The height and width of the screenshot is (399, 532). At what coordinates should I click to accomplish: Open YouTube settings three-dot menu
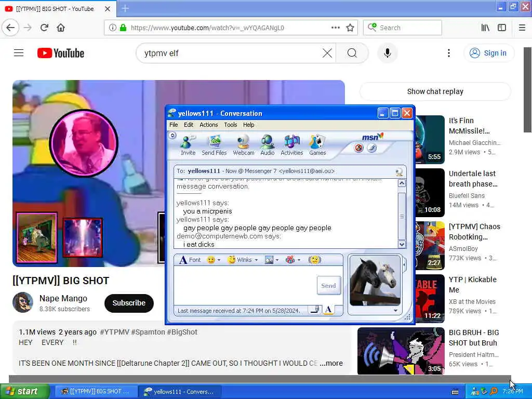click(448, 53)
